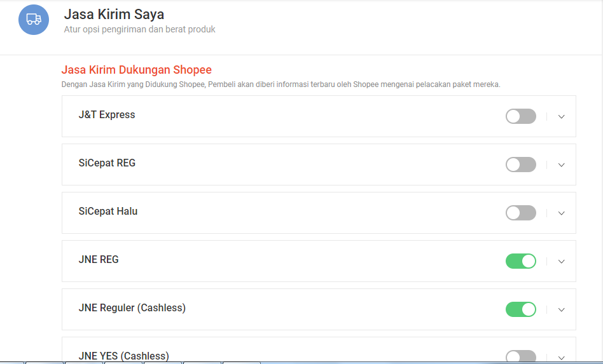The image size is (603, 364).
Task: Toggle the JNE YES (Cashless) switch
Action: click(521, 356)
